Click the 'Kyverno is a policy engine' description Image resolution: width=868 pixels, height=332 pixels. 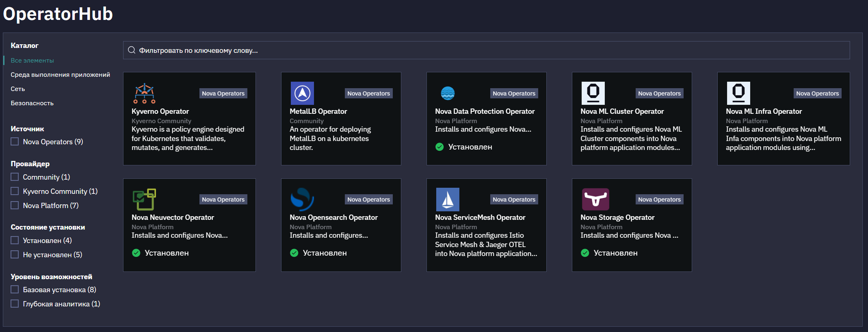click(188, 138)
